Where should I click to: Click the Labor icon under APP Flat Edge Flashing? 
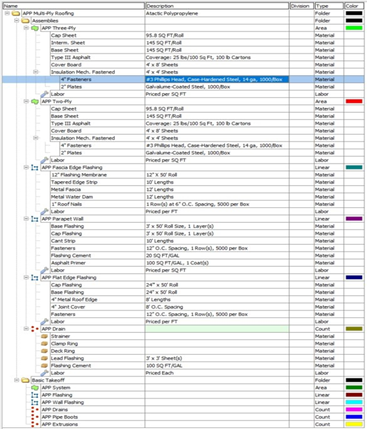[45, 321]
